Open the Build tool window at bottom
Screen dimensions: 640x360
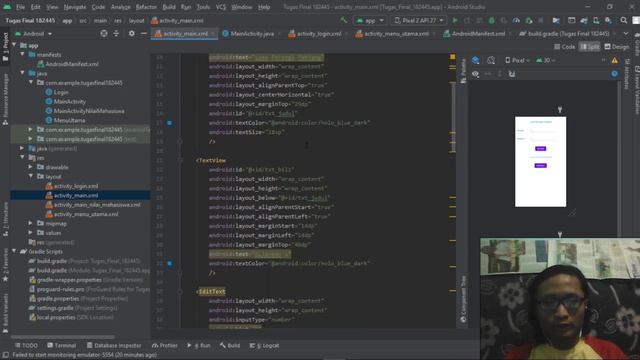coord(230,345)
